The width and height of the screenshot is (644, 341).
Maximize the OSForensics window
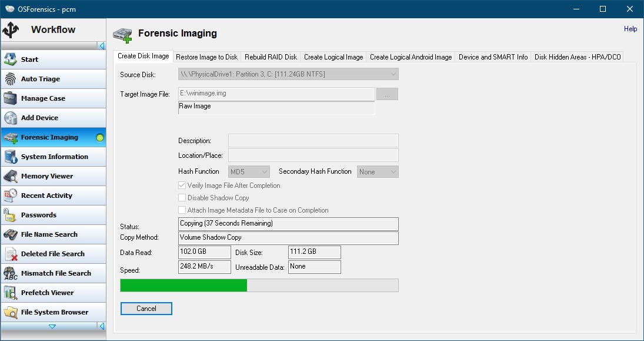[602, 9]
